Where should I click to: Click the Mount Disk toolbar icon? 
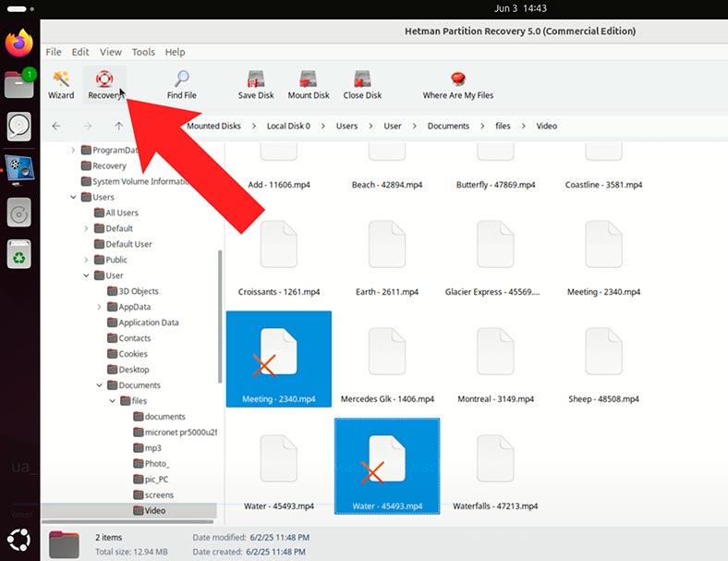click(x=309, y=85)
